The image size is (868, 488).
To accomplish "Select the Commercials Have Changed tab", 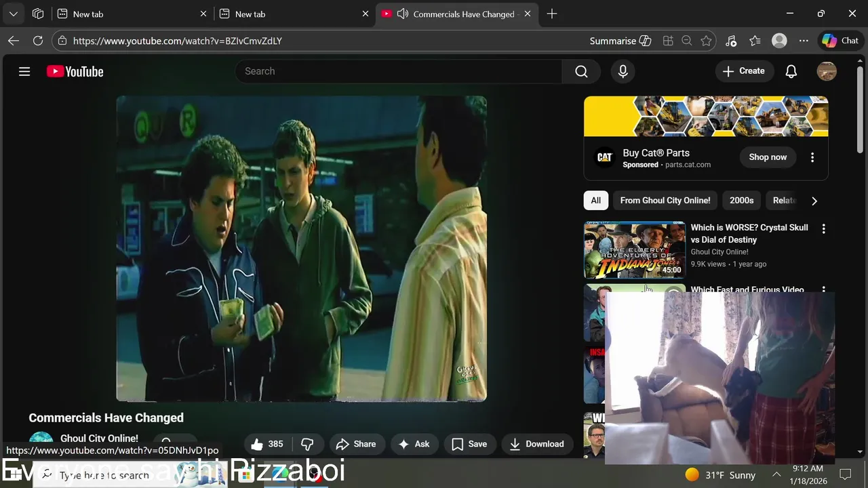I will 456,14.
